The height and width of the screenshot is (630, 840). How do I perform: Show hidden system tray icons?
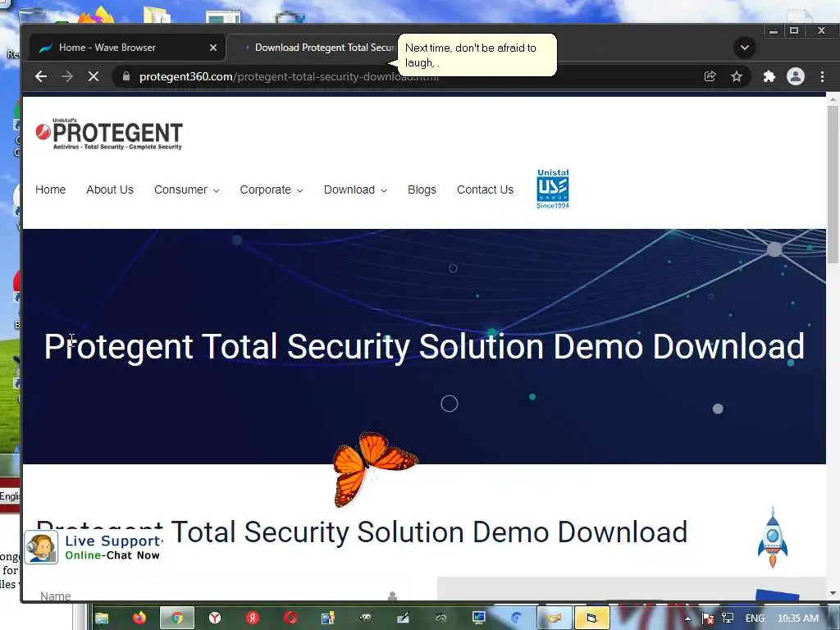687,619
